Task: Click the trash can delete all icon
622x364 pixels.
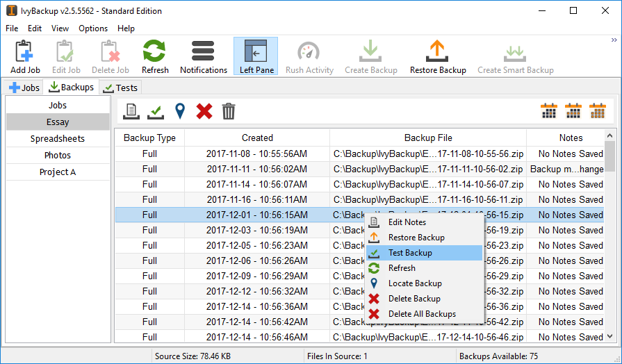Action: [x=229, y=111]
